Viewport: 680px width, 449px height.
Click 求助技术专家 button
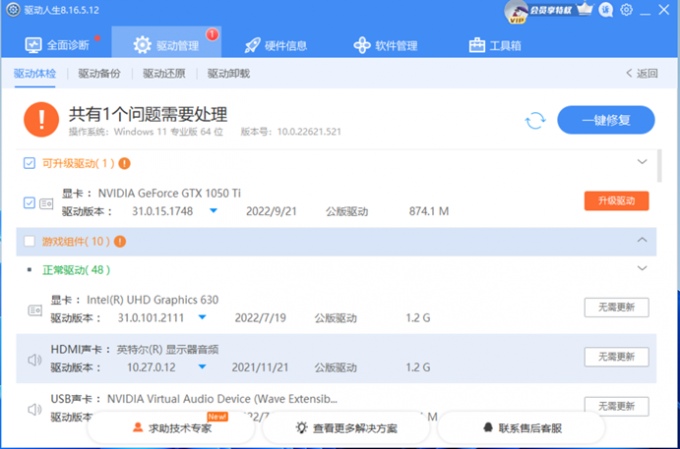(171, 428)
